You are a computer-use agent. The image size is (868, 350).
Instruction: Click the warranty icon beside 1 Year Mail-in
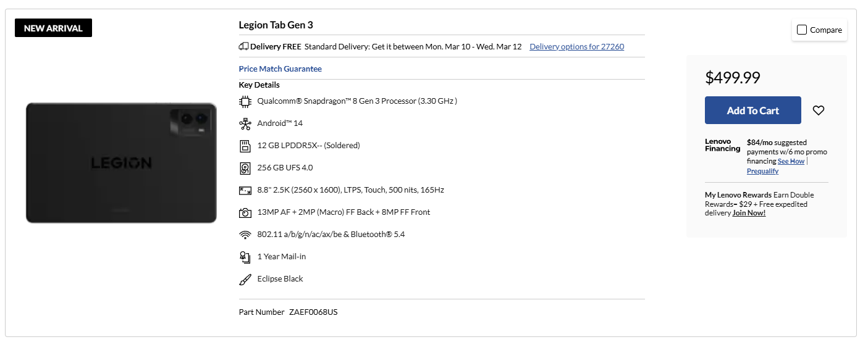[245, 257]
